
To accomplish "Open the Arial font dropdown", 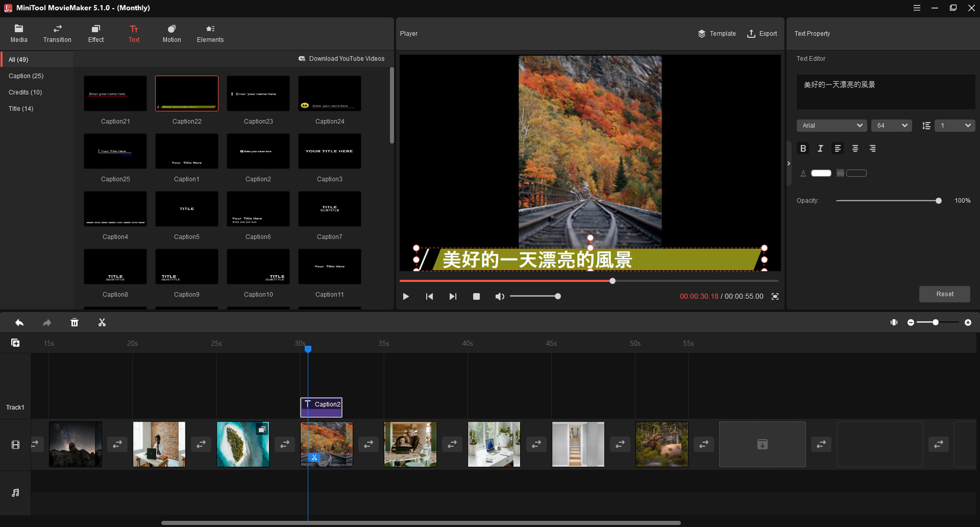I will point(832,126).
